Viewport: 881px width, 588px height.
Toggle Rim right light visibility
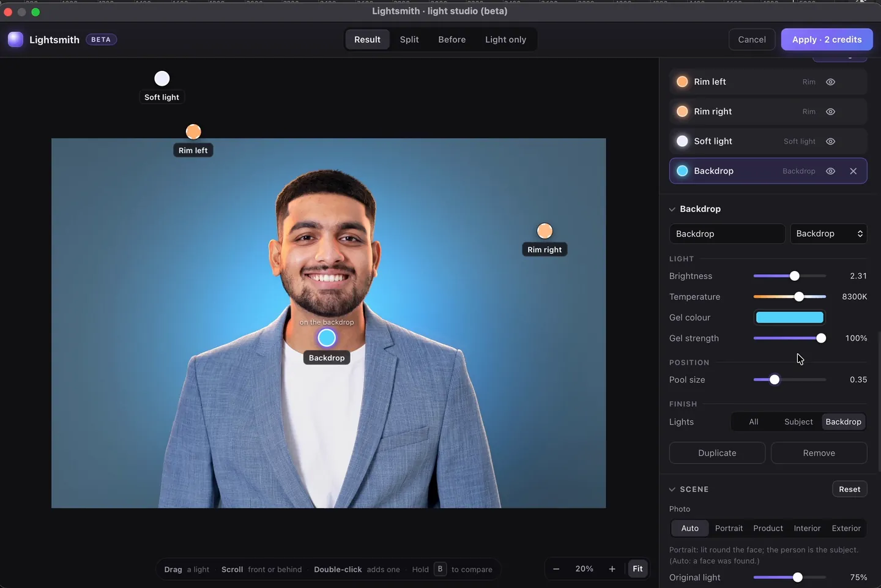pos(831,112)
